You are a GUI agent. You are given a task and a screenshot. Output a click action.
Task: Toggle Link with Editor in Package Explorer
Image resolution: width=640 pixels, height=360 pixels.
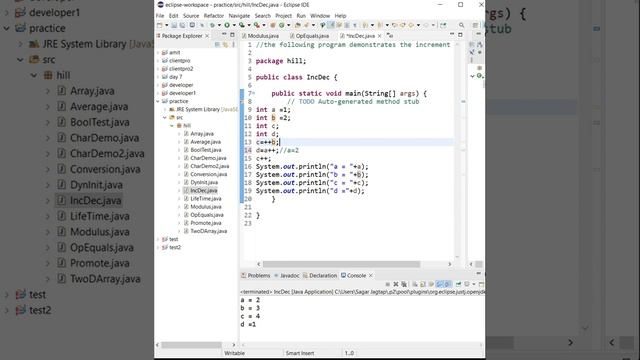225,44
